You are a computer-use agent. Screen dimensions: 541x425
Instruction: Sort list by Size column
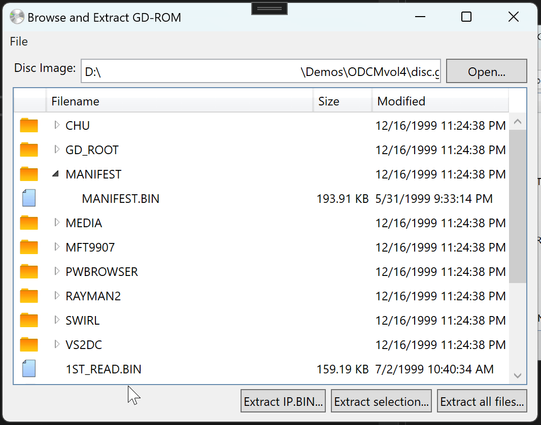pyautogui.click(x=343, y=101)
